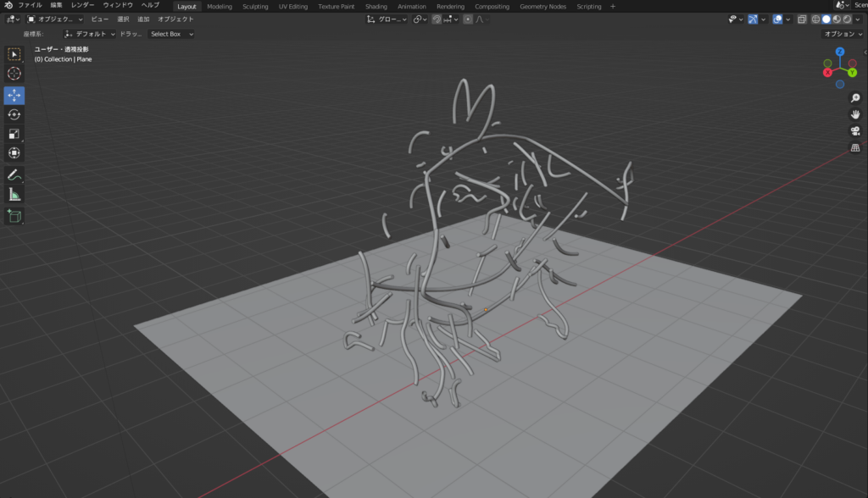The height and width of the screenshot is (498, 868).
Task: Select the Rotate tool
Action: click(x=14, y=114)
